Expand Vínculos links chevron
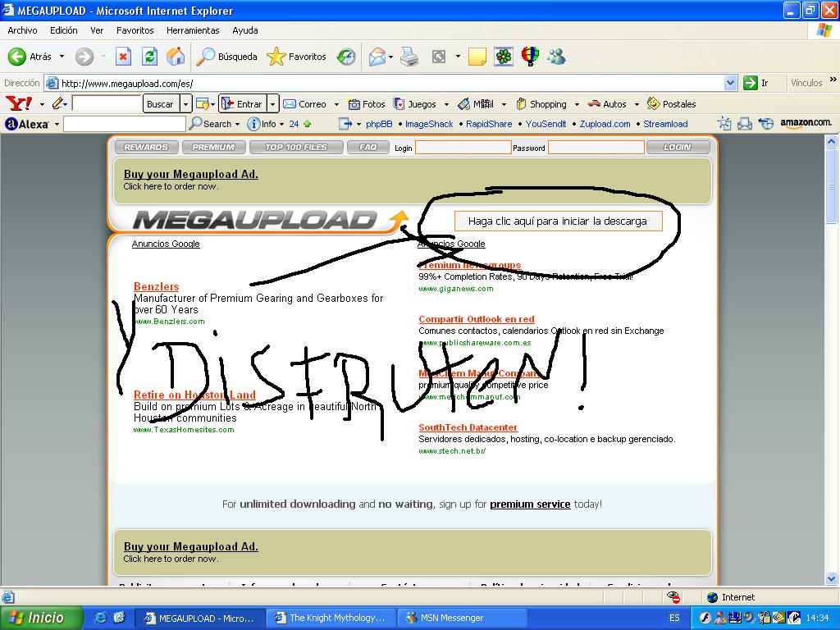Image resolution: width=840 pixels, height=630 pixels. (833, 80)
